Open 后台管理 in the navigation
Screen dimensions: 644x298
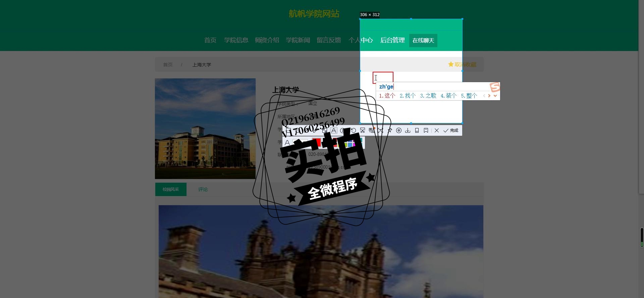(392, 40)
